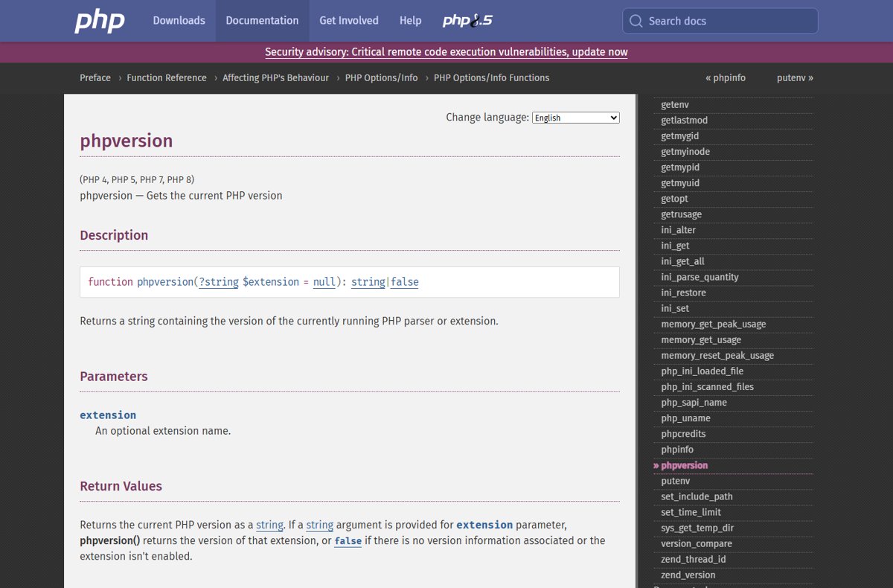
Task: Click the PHP logo home icon
Action: click(x=100, y=21)
